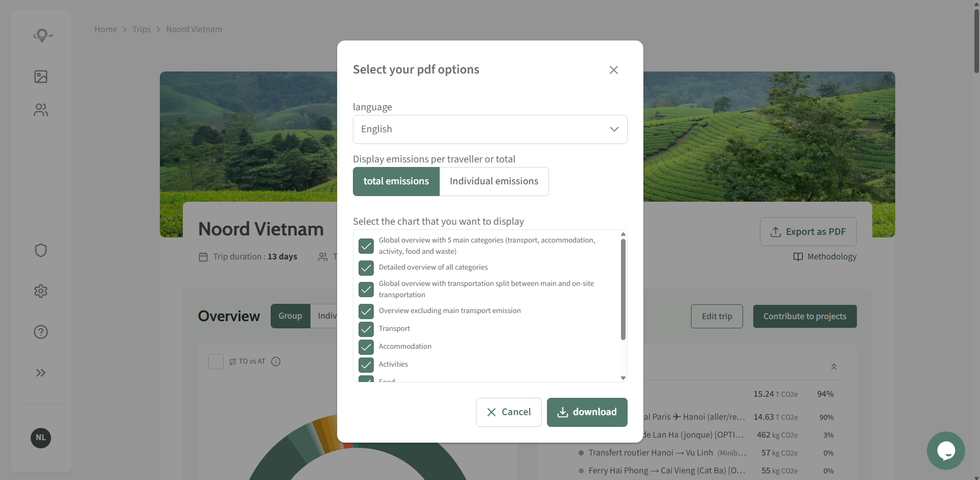Screen dimensions: 980x480
Task: Open the help question mark icon
Action: pyautogui.click(x=41, y=332)
